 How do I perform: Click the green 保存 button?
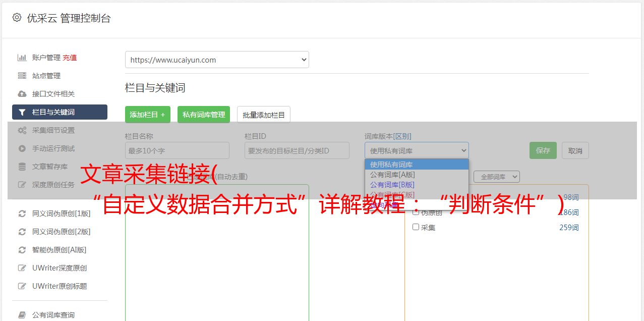543,150
